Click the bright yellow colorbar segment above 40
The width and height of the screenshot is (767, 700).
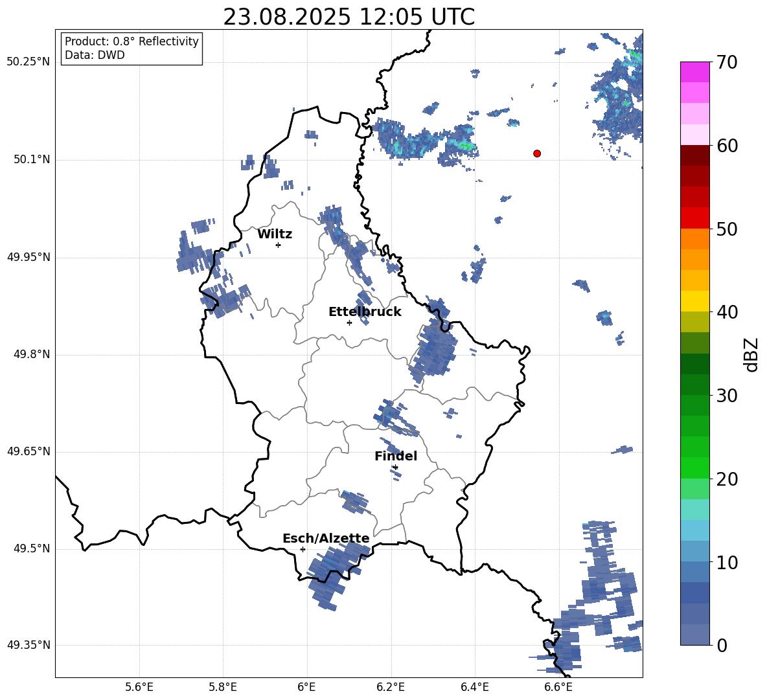click(694, 301)
